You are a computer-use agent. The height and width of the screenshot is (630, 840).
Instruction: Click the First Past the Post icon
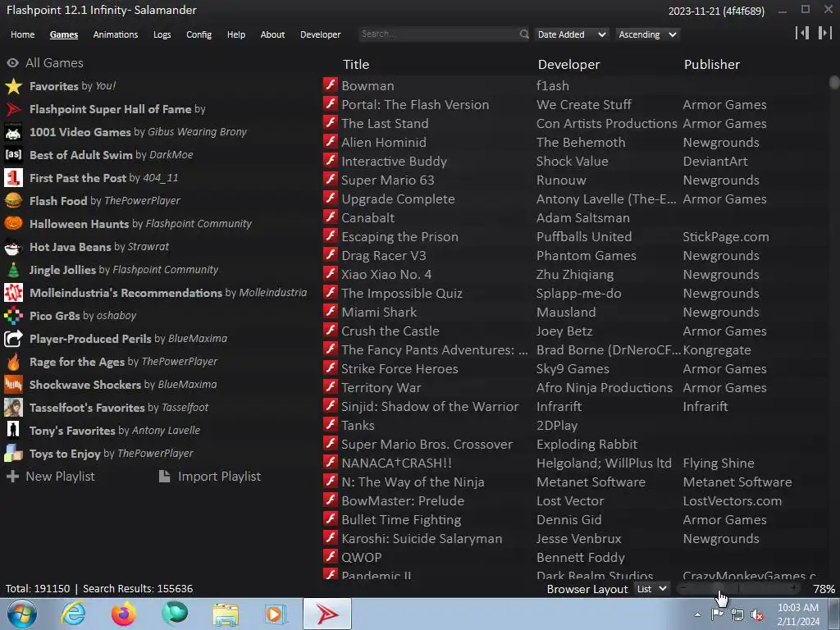pos(13,178)
